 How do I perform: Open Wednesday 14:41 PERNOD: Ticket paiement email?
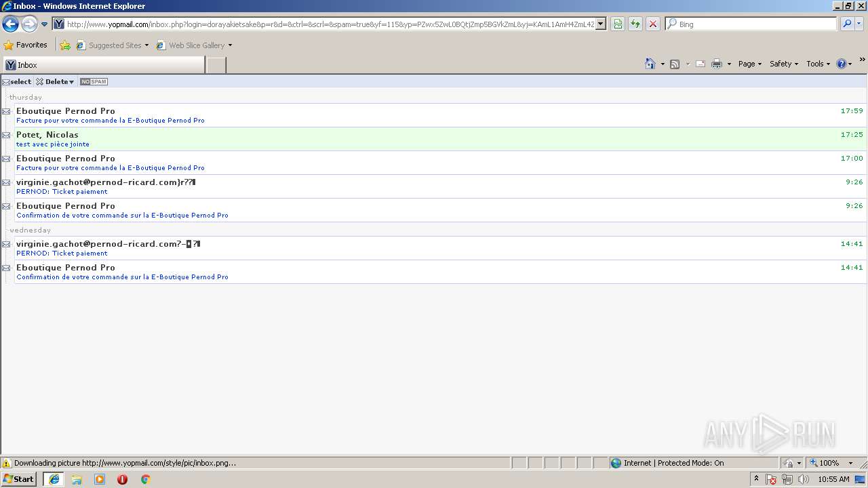tap(439, 248)
